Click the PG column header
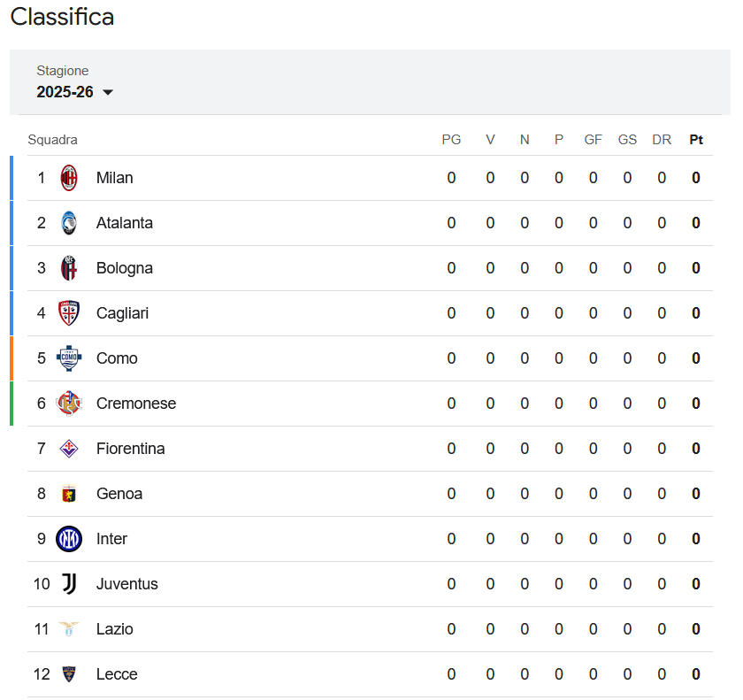 451,140
